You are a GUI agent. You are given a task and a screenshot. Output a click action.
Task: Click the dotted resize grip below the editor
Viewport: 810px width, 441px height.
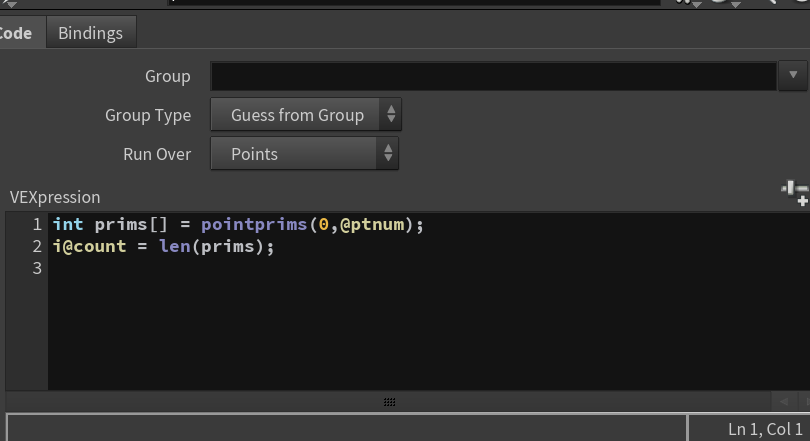pyautogui.click(x=390, y=402)
